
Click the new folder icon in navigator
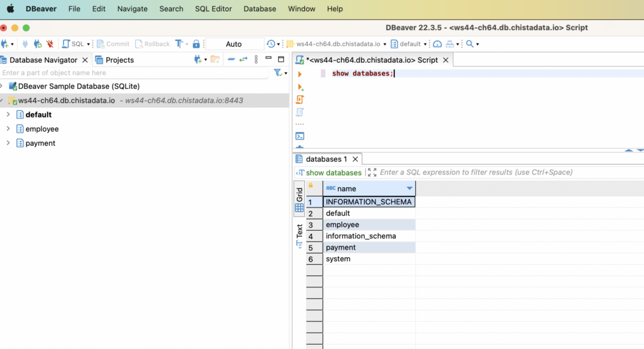[215, 60]
